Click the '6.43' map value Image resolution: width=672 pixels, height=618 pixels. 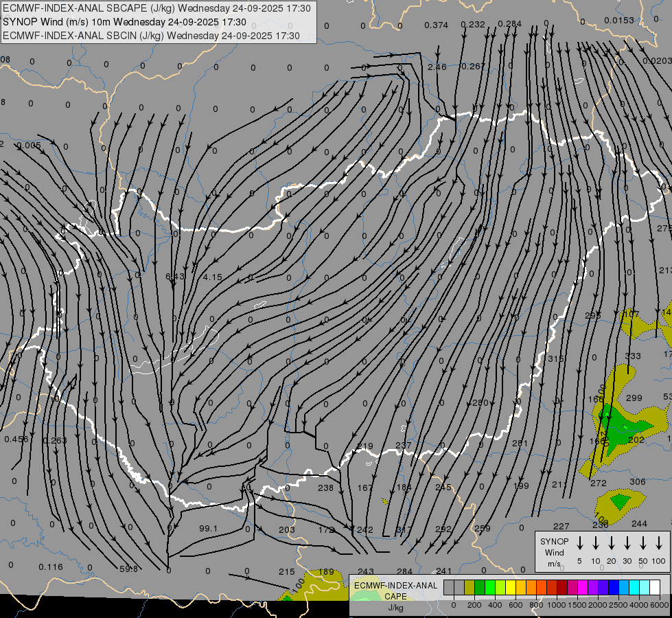tap(175, 277)
